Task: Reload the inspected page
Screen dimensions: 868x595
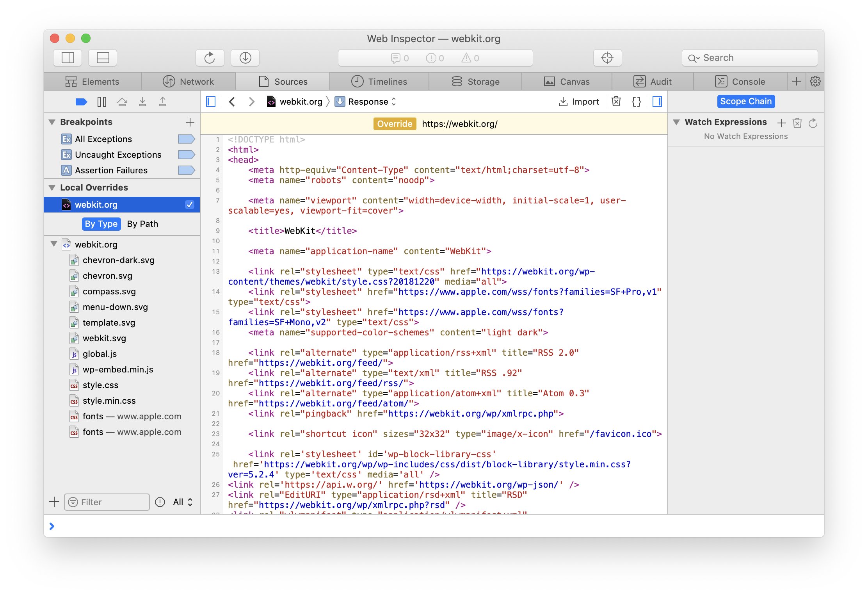Action: [x=210, y=58]
